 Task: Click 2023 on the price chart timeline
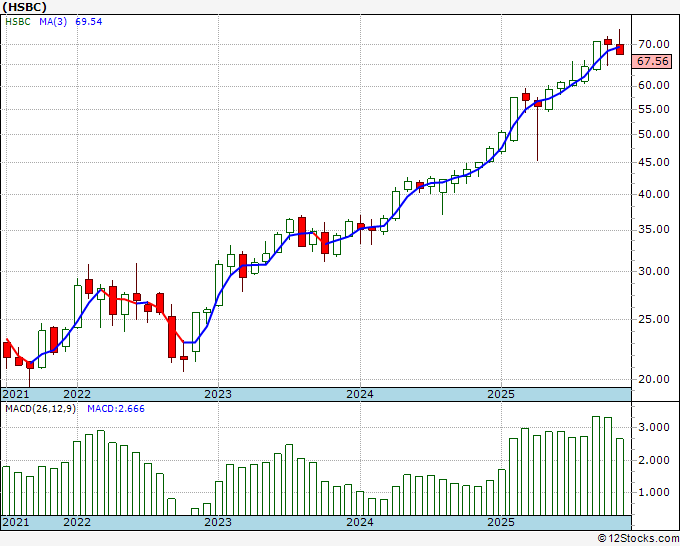click(x=218, y=394)
